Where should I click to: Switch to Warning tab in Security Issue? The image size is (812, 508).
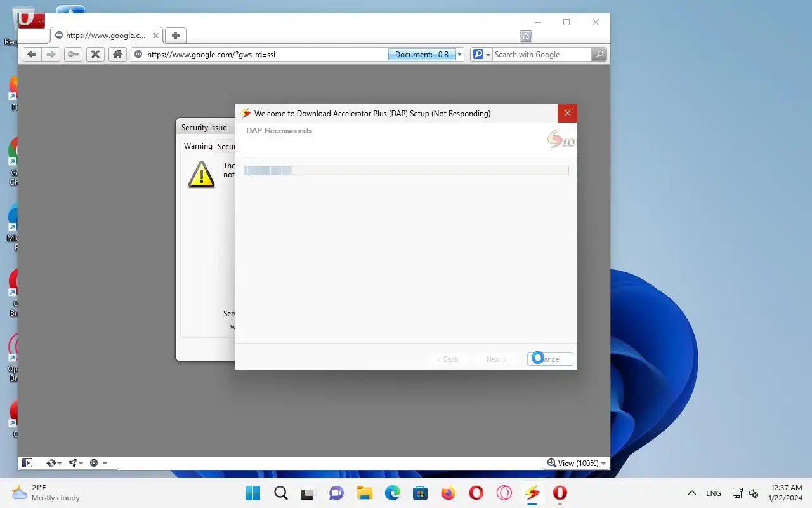pyautogui.click(x=198, y=146)
